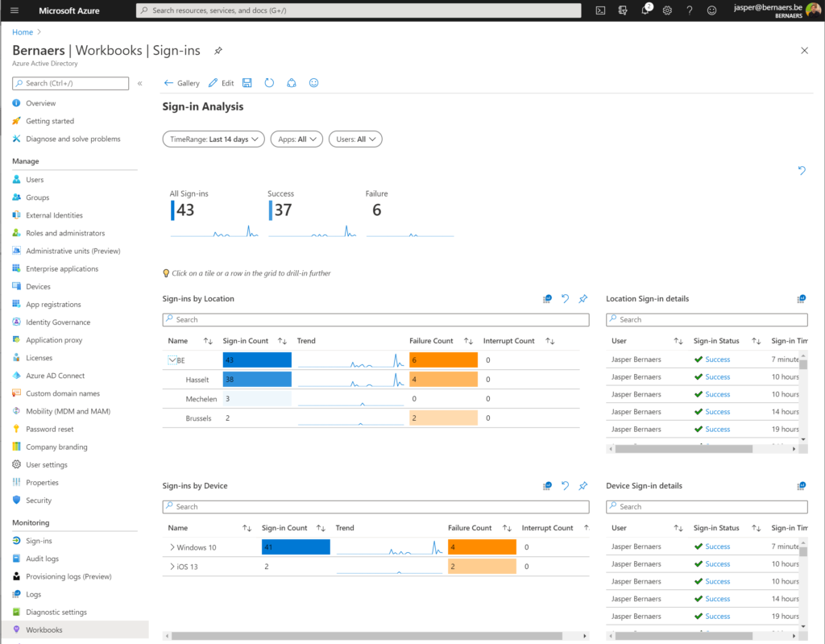
Task: Click the undo icon below the filters
Action: pyautogui.click(x=802, y=170)
